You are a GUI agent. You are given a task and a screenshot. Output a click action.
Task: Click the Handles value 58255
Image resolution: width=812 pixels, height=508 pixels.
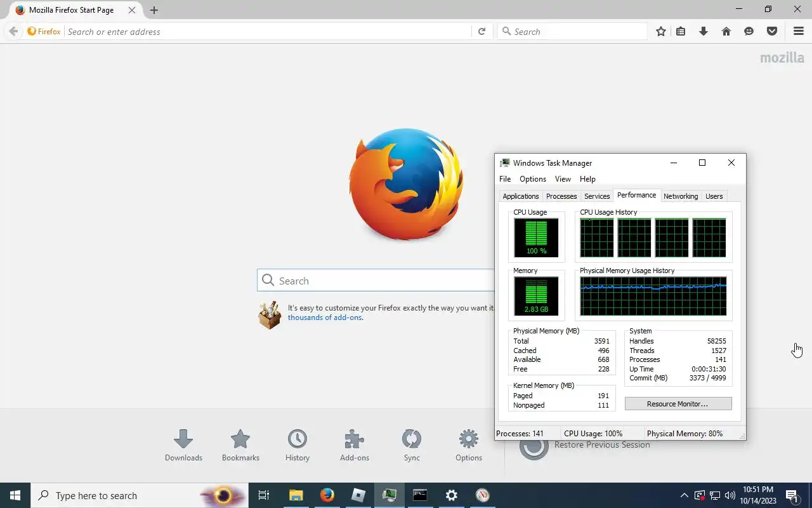click(717, 341)
